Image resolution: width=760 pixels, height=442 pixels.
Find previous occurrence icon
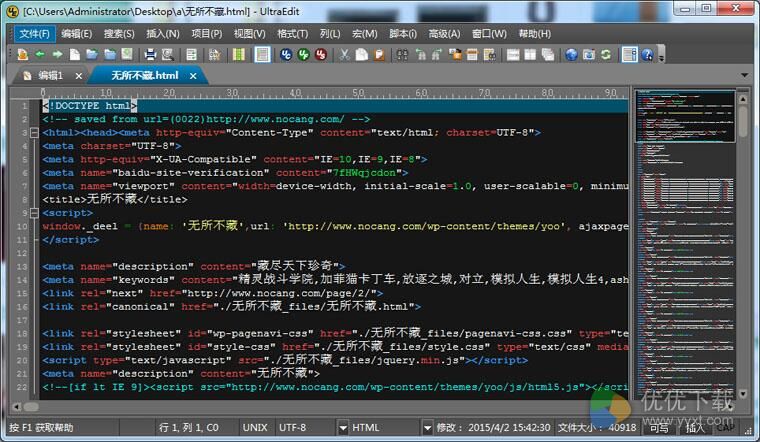(420, 54)
